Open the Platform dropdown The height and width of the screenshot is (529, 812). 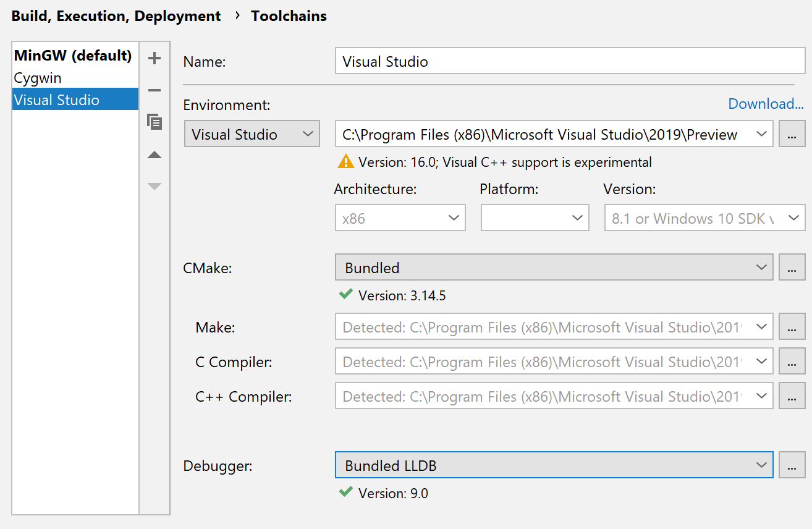(x=535, y=218)
